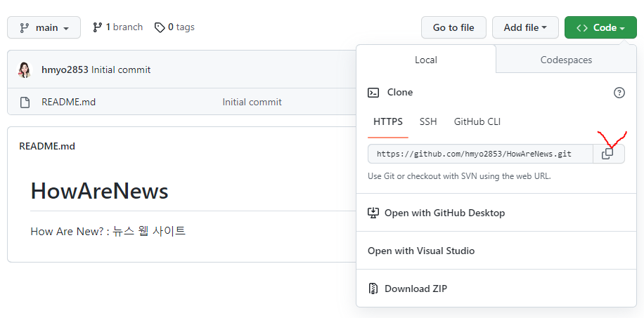Open Initial commit link beside hmyo2853
644x318 pixels.
[121, 69]
